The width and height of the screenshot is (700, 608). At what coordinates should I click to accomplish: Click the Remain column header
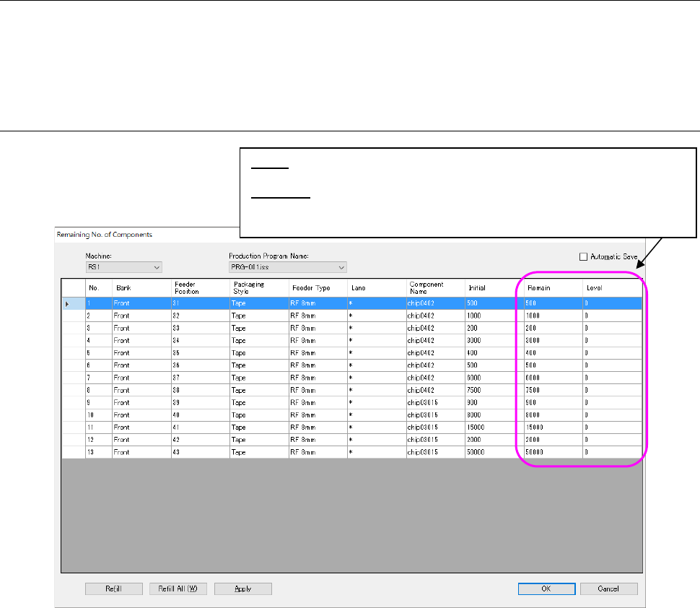pos(552,288)
